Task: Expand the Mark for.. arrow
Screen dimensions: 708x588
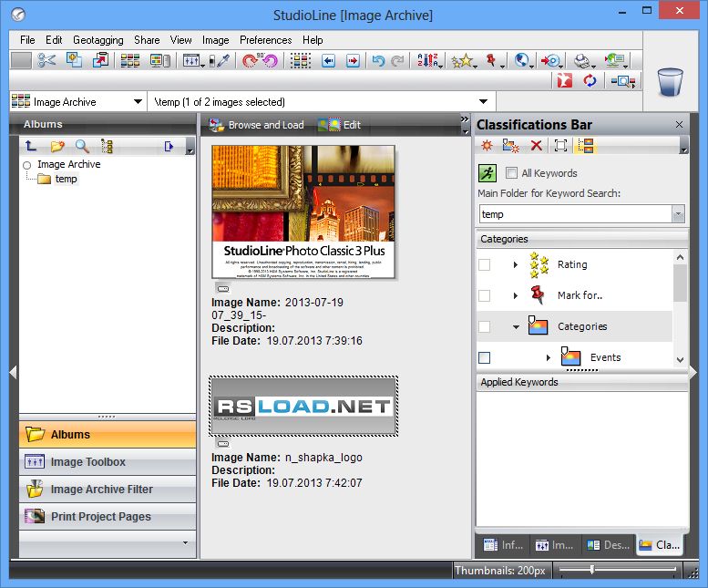Action: (x=515, y=295)
